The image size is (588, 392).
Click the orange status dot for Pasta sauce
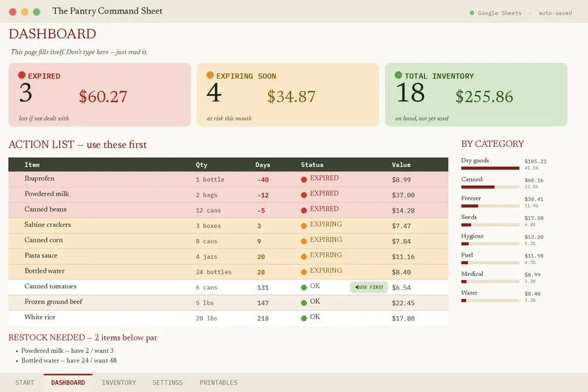click(x=304, y=257)
